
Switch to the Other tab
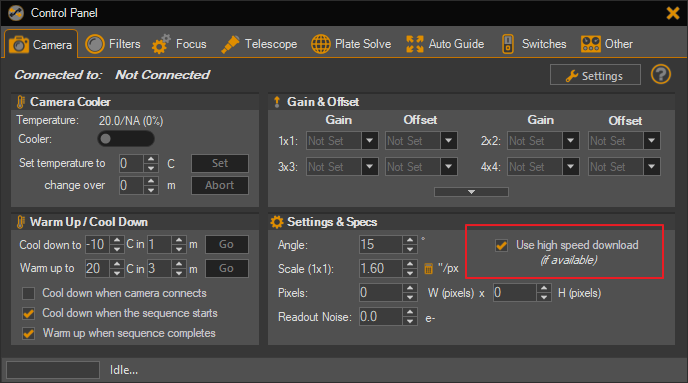tap(607, 44)
